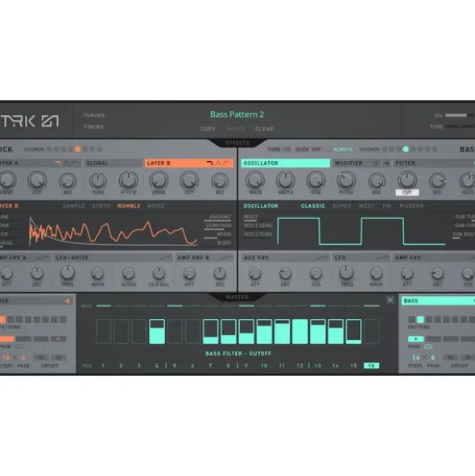The image size is (475, 476).
Task: Close the modulation sequencer with the X icon
Action: click(x=390, y=300)
